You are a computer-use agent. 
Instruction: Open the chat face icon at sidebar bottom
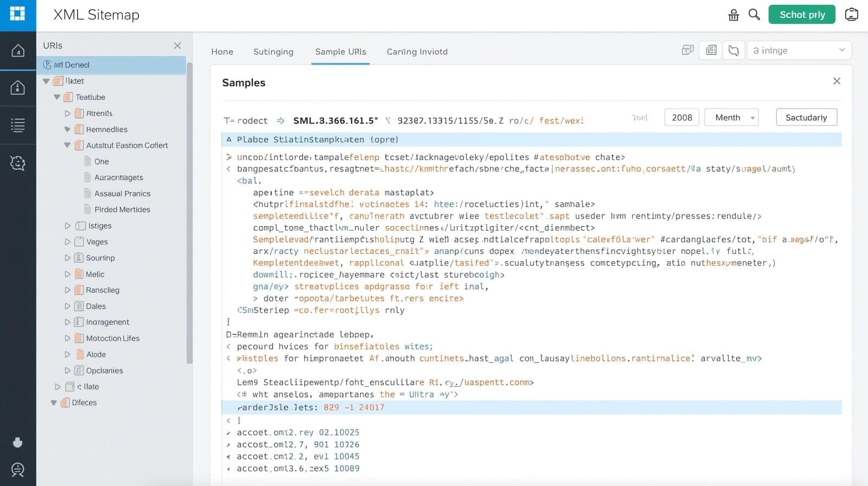[x=18, y=470]
